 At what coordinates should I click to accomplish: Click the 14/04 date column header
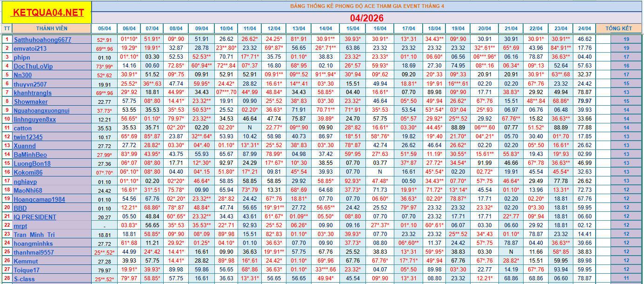click(325, 28)
